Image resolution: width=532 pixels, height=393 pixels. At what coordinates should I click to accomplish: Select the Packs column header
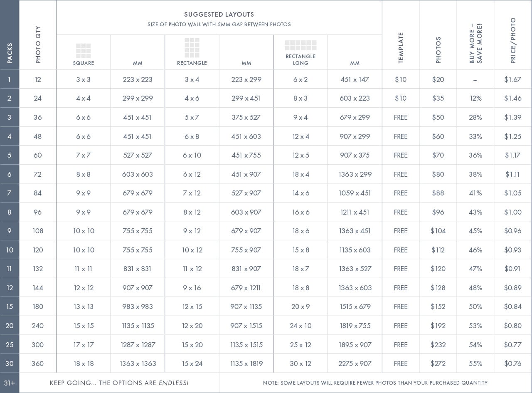pyautogui.click(x=10, y=53)
